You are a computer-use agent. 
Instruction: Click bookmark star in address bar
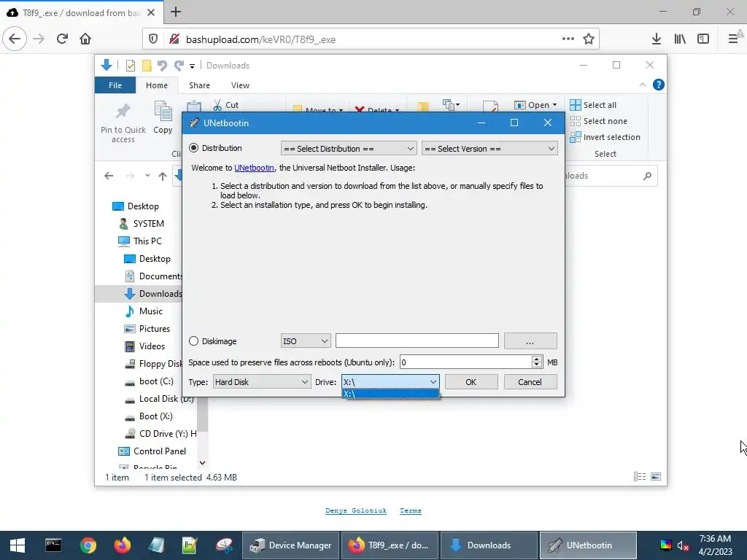[589, 39]
